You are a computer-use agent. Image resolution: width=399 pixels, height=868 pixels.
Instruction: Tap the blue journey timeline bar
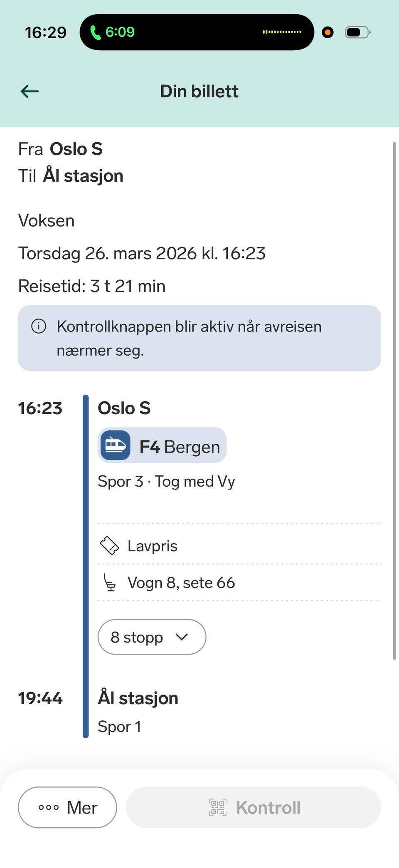coord(86,566)
